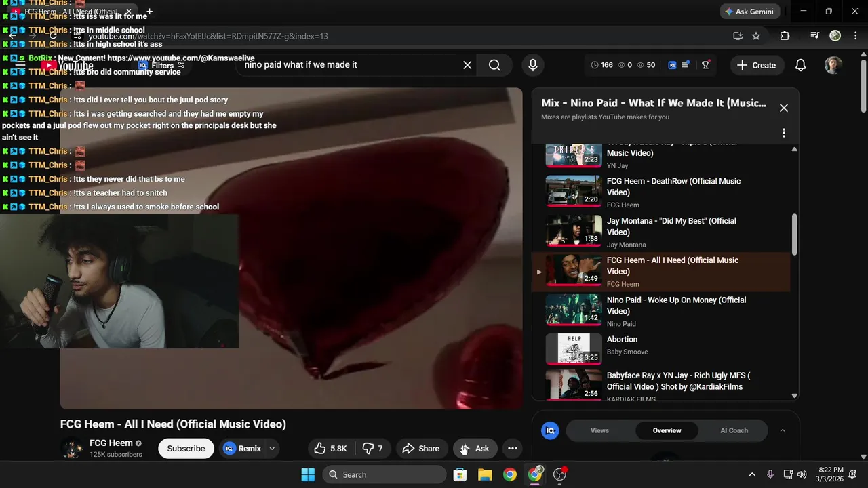The height and width of the screenshot is (488, 868).
Task: Click the Ask Gemini button
Action: [x=749, y=12]
